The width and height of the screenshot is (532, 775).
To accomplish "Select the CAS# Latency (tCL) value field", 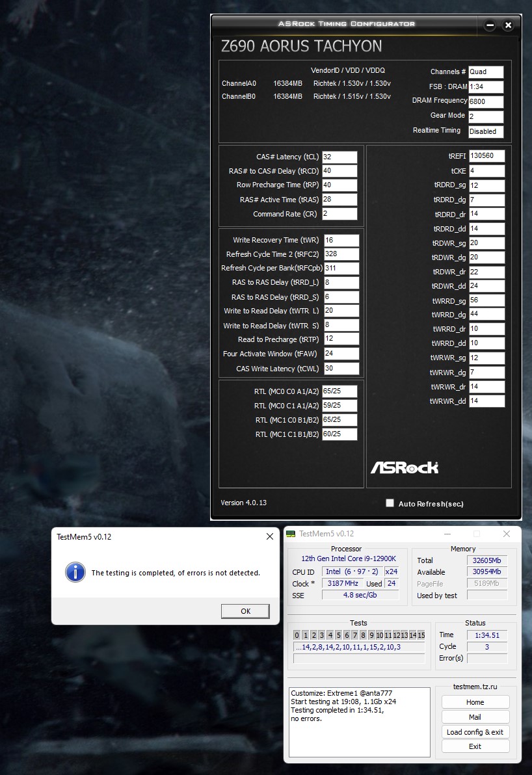I will pyautogui.click(x=339, y=157).
